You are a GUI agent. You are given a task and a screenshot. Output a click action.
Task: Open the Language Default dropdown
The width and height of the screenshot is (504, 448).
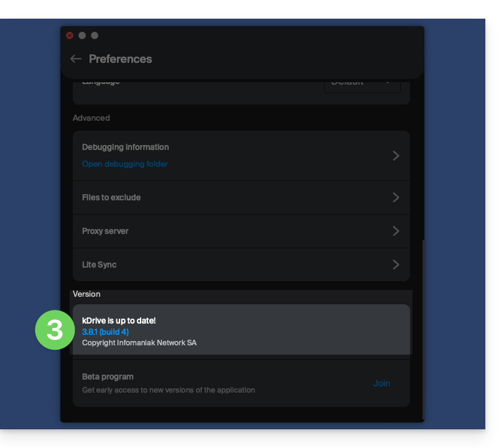(x=362, y=83)
